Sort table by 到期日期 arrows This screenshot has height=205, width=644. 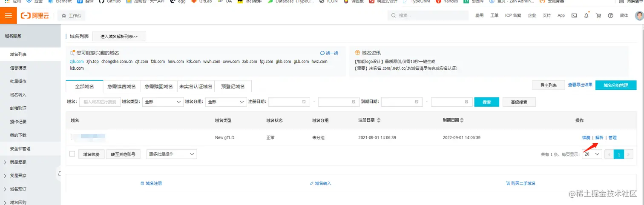pyautogui.click(x=462, y=121)
